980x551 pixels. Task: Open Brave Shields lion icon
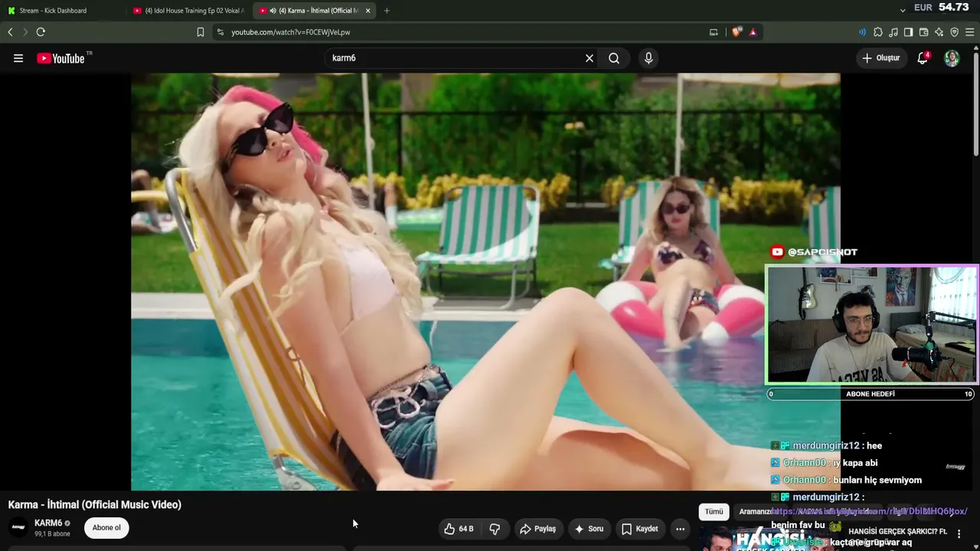(737, 32)
